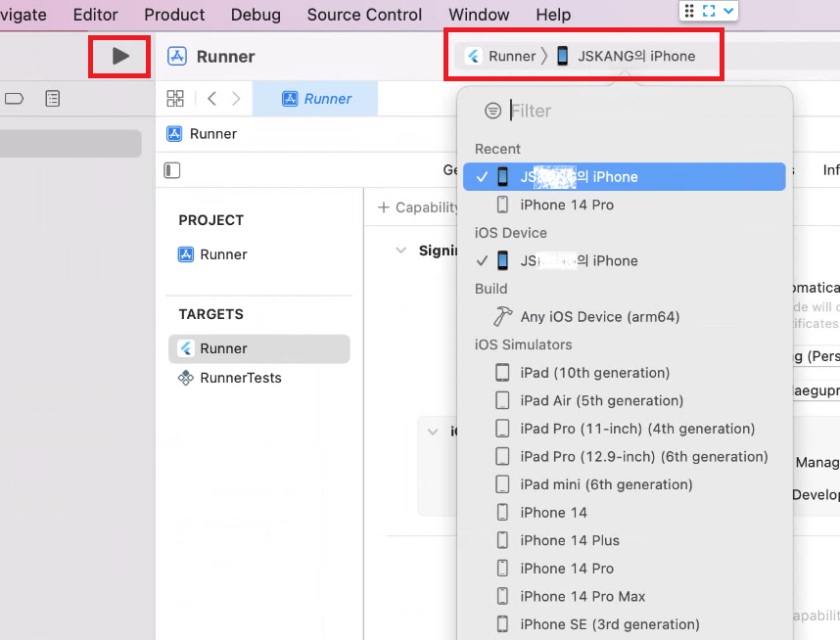This screenshot has height=640, width=840.
Task: Choose iPad Air (5th generation) simulator
Action: tap(624, 400)
